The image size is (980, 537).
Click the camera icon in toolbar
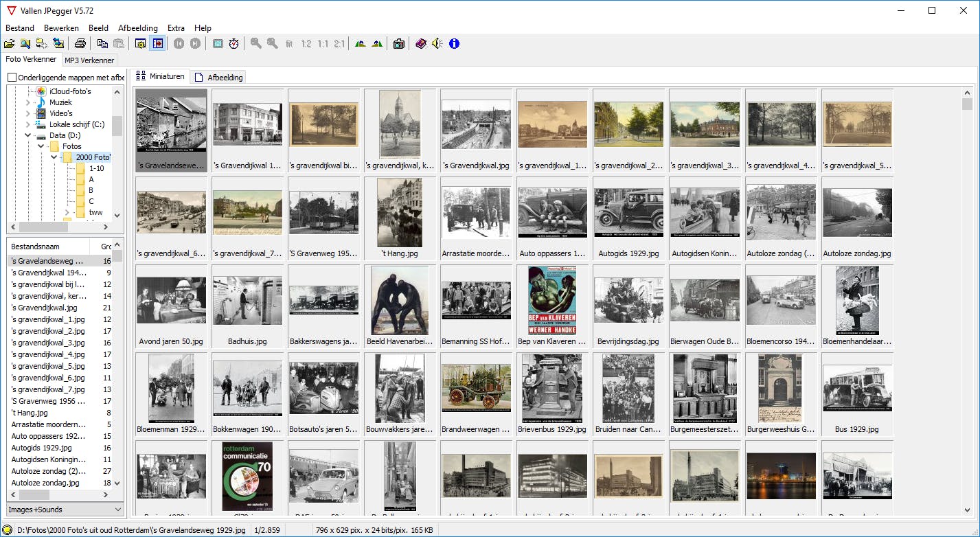coord(398,44)
